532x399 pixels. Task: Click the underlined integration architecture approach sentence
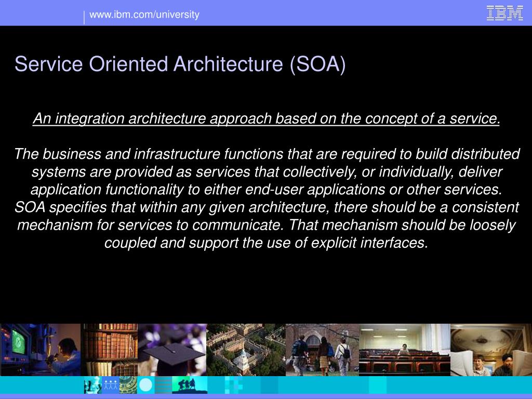coord(267,118)
